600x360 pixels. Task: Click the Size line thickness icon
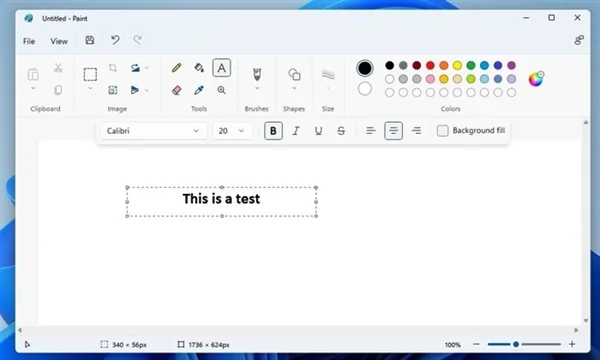[328, 74]
